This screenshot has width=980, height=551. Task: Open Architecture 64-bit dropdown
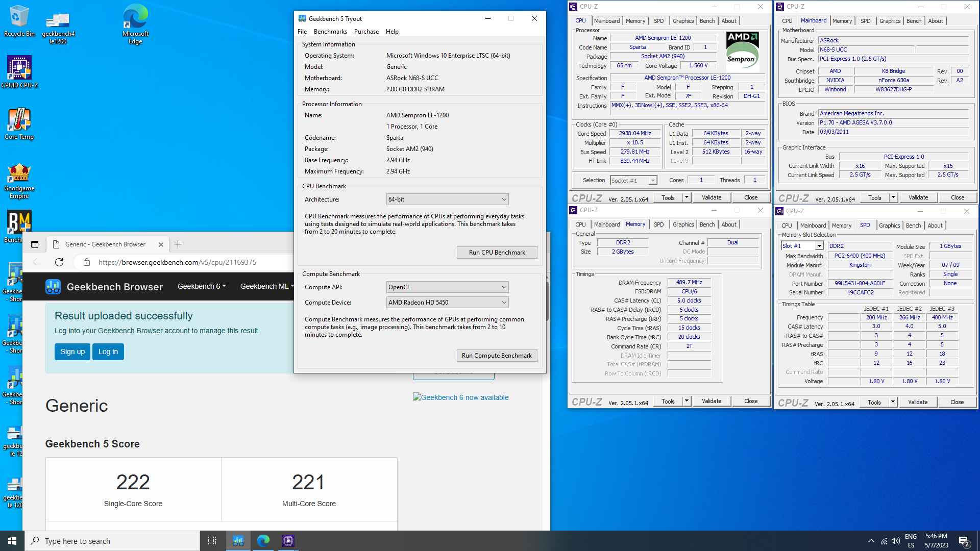click(447, 199)
